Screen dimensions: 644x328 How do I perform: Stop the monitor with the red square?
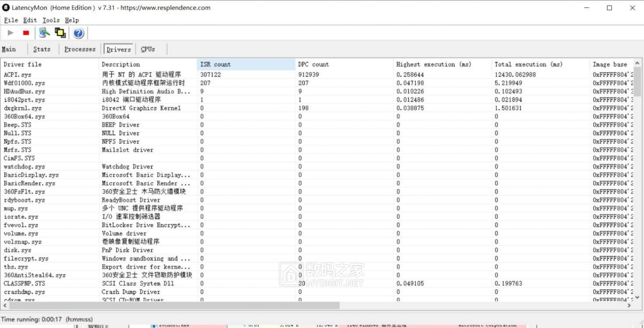pos(26,33)
